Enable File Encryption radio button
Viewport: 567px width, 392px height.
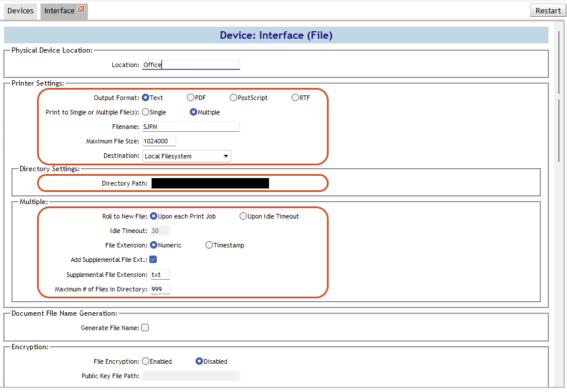[145, 361]
